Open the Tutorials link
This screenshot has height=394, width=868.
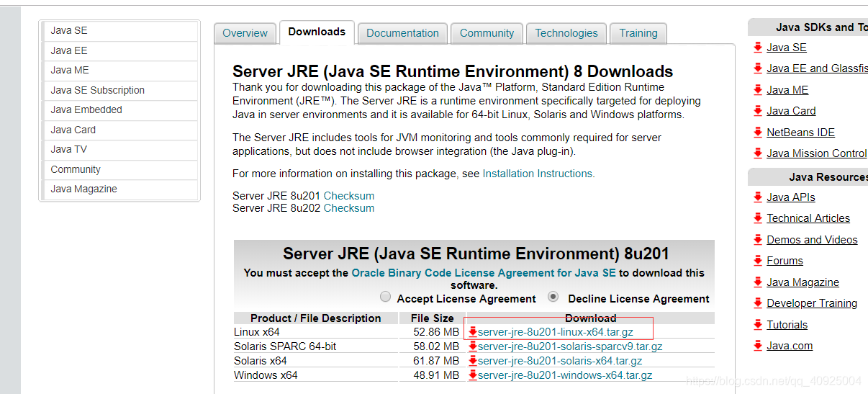[787, 325]
